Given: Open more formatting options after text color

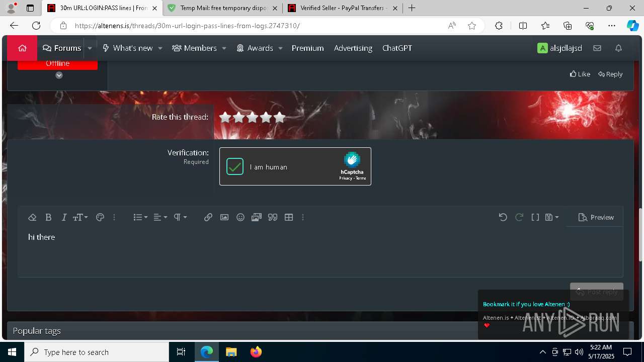Looking at the screenshot, I should [114, 217].
